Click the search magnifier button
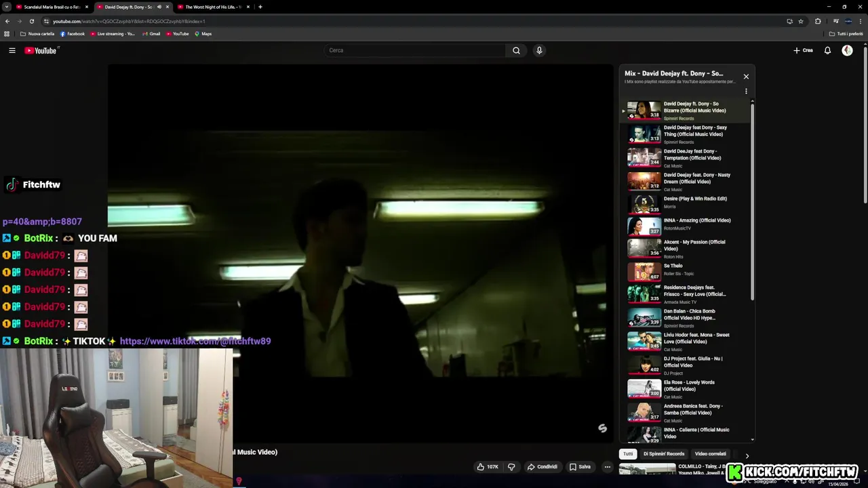The height and width of the screenshot is (488, 868). click(x=516, y=50)
